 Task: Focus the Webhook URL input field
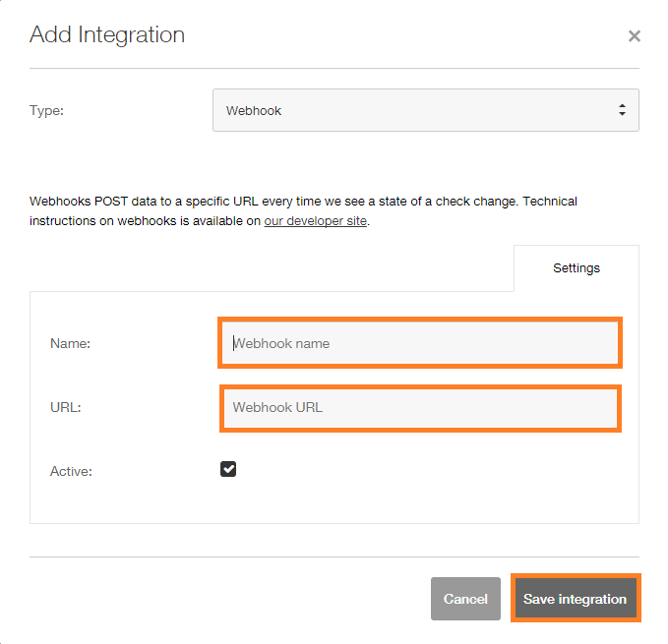click(419, 407)
